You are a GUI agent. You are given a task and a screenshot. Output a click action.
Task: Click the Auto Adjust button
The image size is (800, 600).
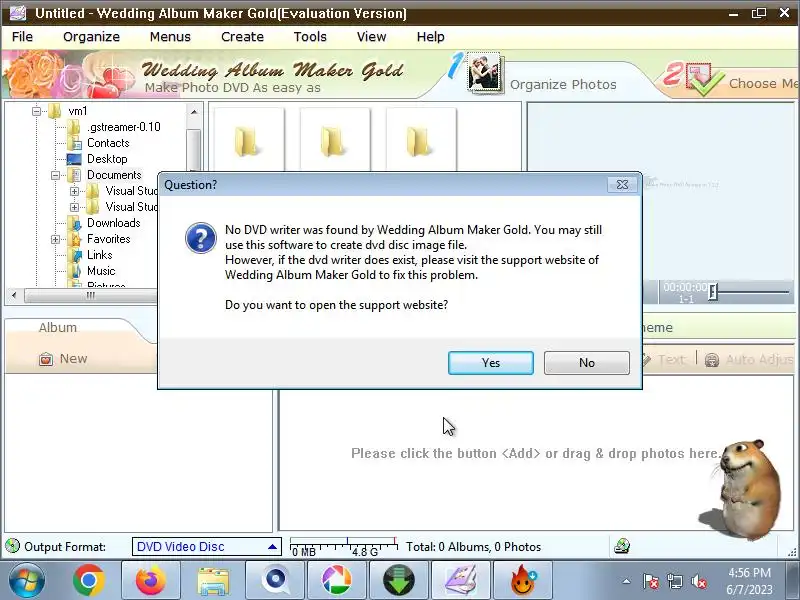[750, 360]
